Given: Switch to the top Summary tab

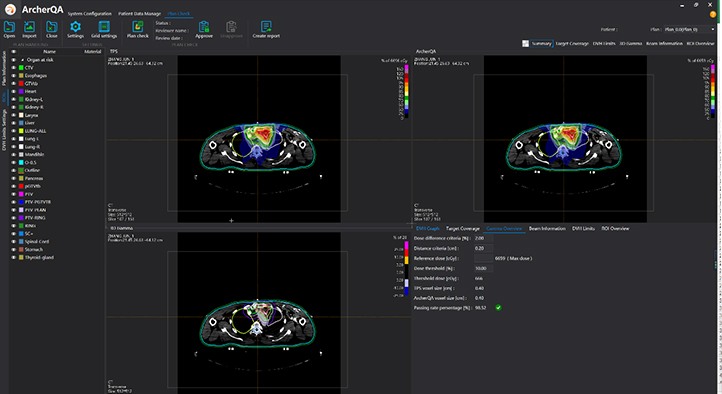Looking at the screenshot, I should tap(541, 43).
